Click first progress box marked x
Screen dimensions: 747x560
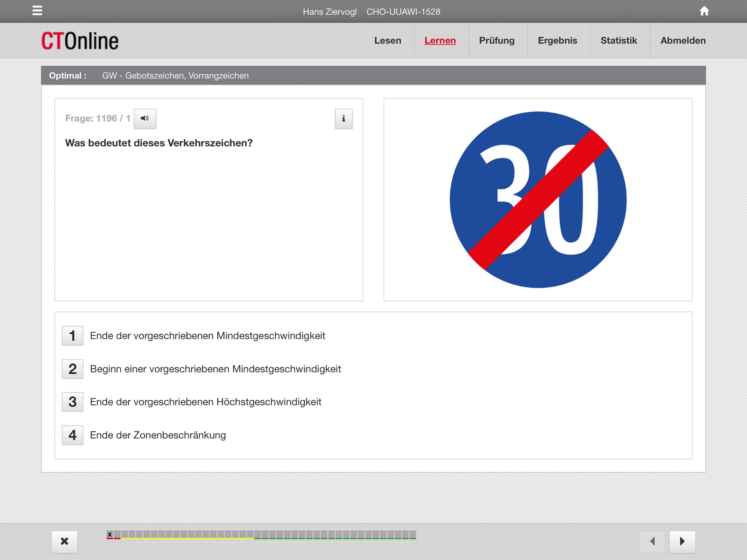point(110,534)
